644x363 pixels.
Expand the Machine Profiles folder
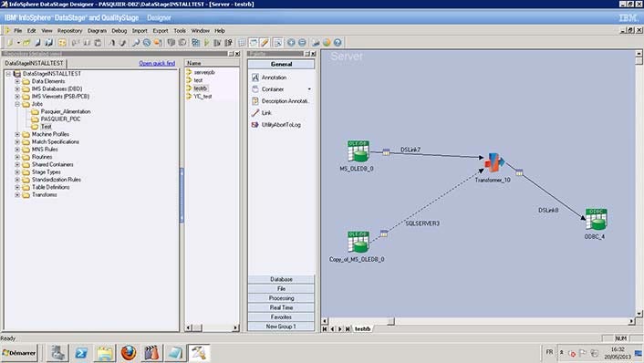tap(17, 134)
